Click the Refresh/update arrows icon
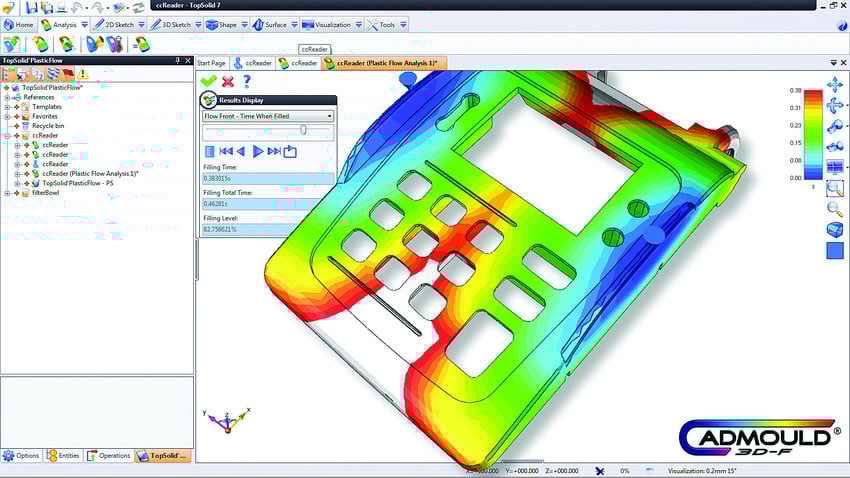The width and height of the screenshot is (850, 478). pyautogui.click(x=138, y=7)
